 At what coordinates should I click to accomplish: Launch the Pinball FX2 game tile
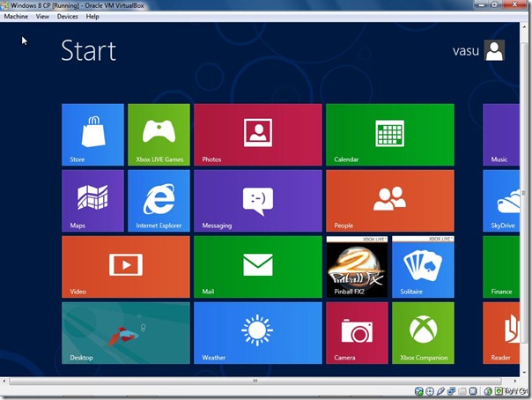click(357, 267)
